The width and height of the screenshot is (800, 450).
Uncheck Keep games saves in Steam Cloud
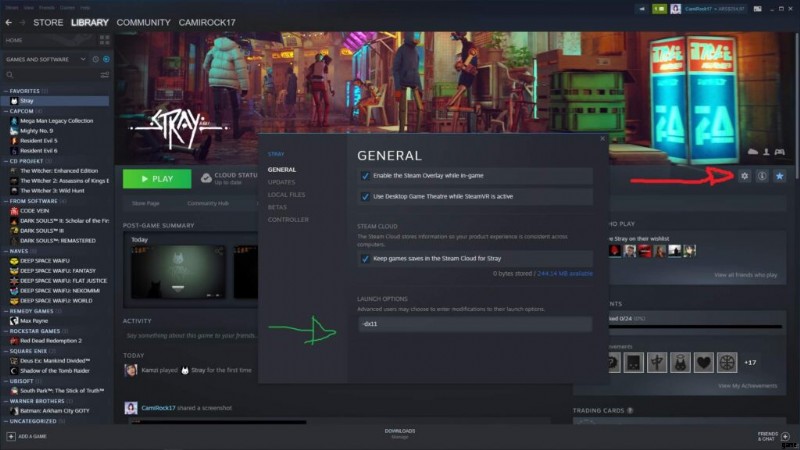(365, 258)
